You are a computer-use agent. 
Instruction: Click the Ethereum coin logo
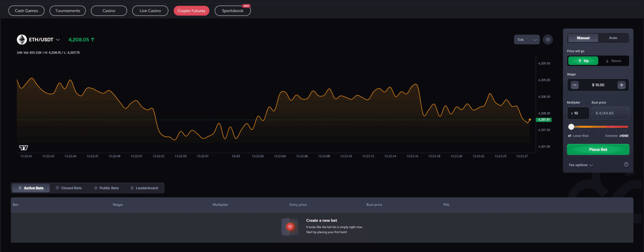tap(22, 40)
